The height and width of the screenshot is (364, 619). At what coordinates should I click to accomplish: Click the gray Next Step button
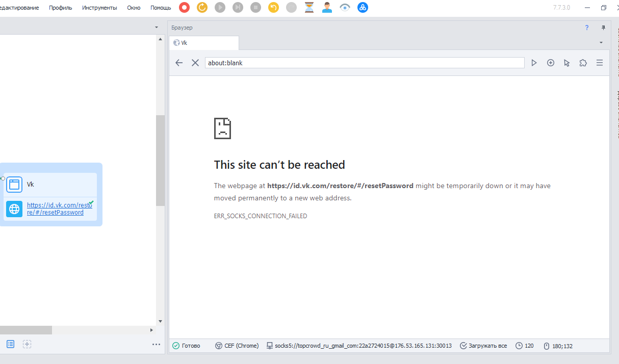(x=238, y=7)
